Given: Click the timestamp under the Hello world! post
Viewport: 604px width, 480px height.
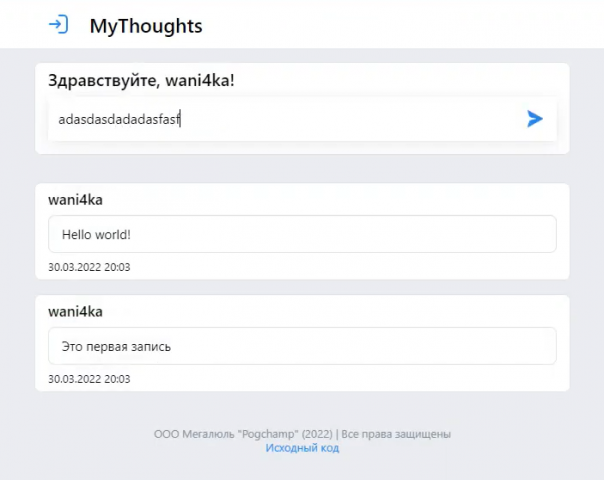Looking at the screenshot, I should [89, 267].
